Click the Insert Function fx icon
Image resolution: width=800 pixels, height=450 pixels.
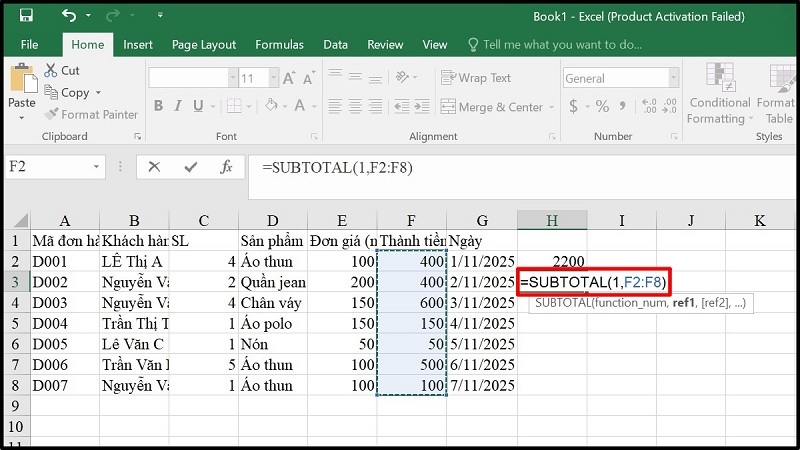(226, 167)
